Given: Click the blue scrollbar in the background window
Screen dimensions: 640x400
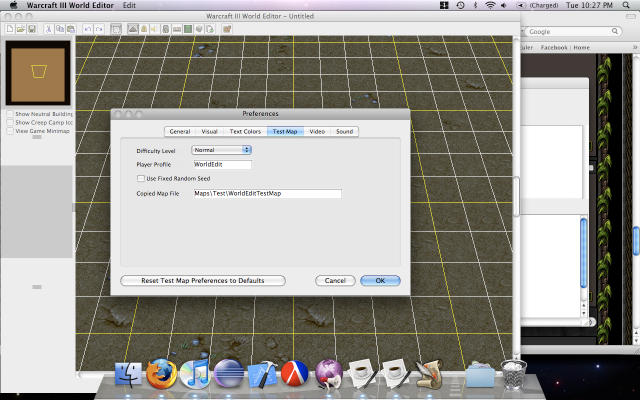Looking at the screenshot, I should coord(583,253).
